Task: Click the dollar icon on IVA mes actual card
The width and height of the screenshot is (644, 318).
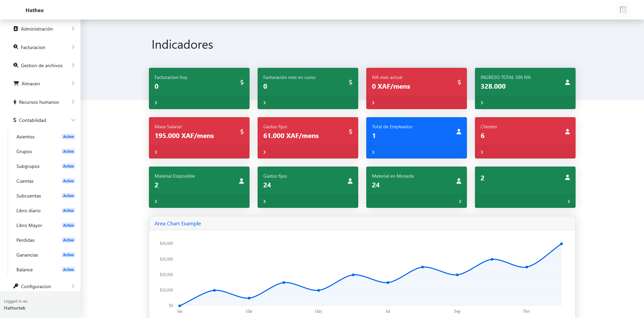Action: pos(459,82)
